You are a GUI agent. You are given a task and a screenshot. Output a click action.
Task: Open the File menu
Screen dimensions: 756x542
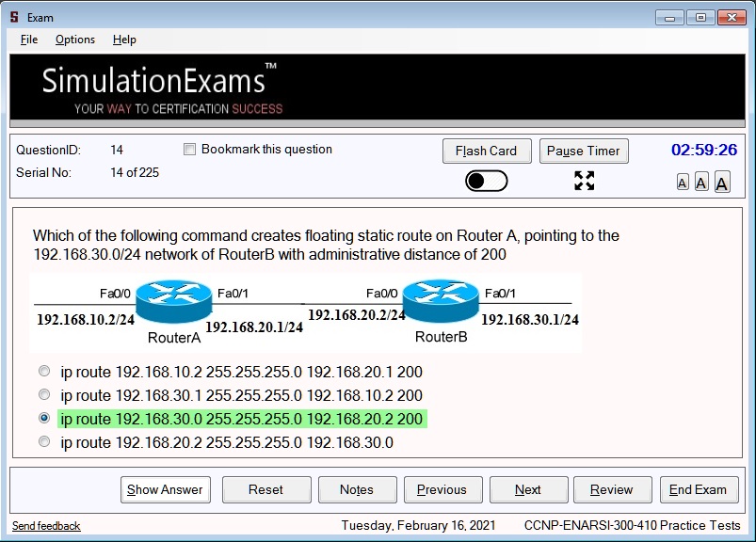click(29, 40)
